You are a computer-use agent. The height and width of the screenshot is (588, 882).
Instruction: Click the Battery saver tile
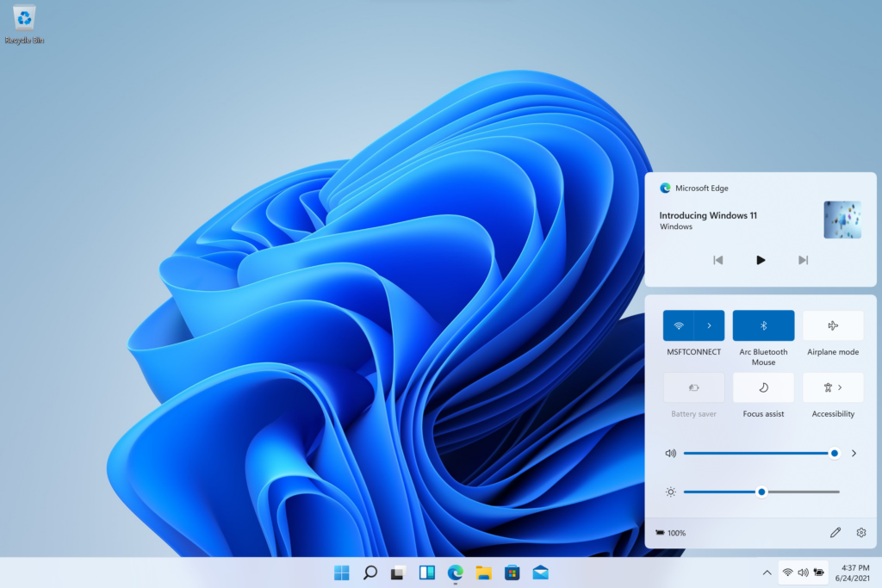click(693, 387)
